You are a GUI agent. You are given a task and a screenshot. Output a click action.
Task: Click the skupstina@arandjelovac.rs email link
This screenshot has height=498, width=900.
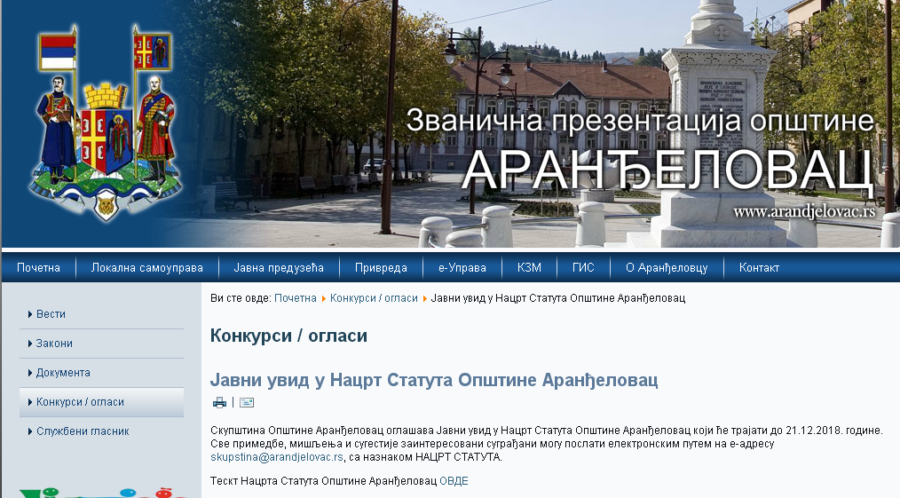click(277, 457)
